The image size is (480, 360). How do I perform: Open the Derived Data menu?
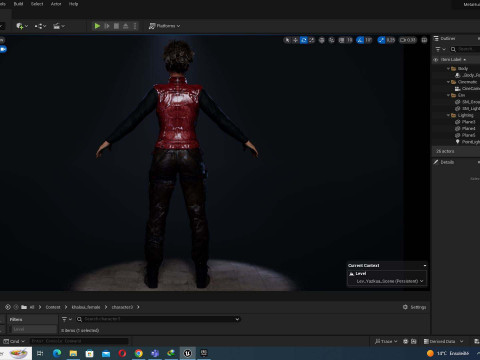[443, 341]
